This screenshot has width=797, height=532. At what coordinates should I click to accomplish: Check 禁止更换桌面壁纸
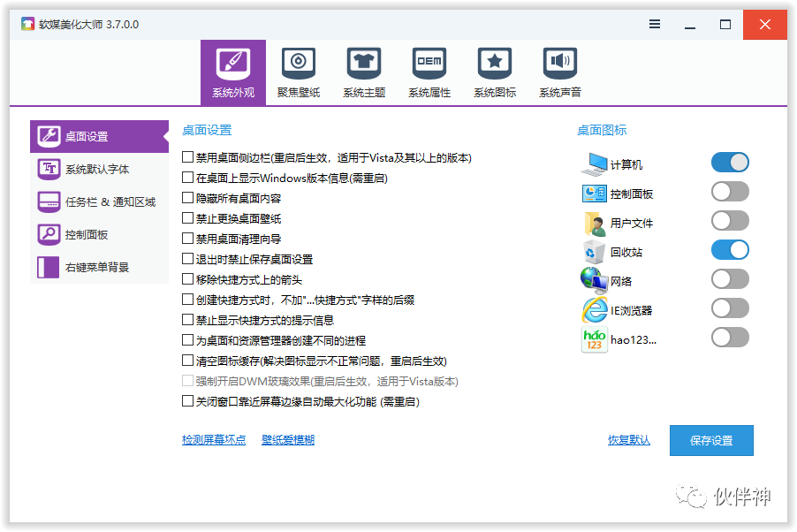tap(187, 218)
